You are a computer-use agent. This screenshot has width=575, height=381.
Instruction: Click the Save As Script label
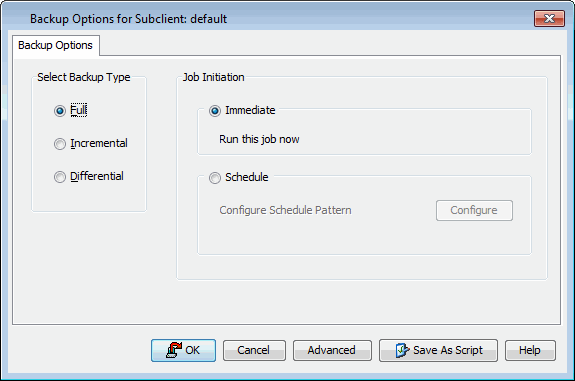point(448,350)
